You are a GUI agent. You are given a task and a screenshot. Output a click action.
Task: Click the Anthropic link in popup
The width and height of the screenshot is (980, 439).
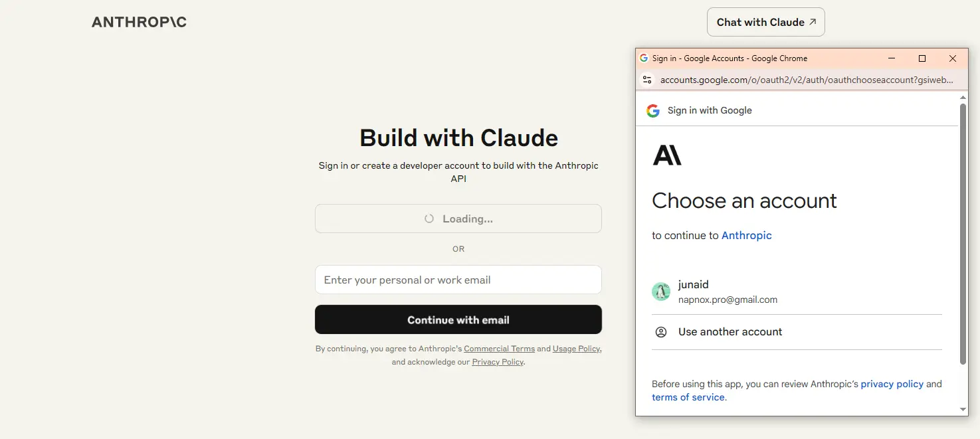click(x=746, y=235)
